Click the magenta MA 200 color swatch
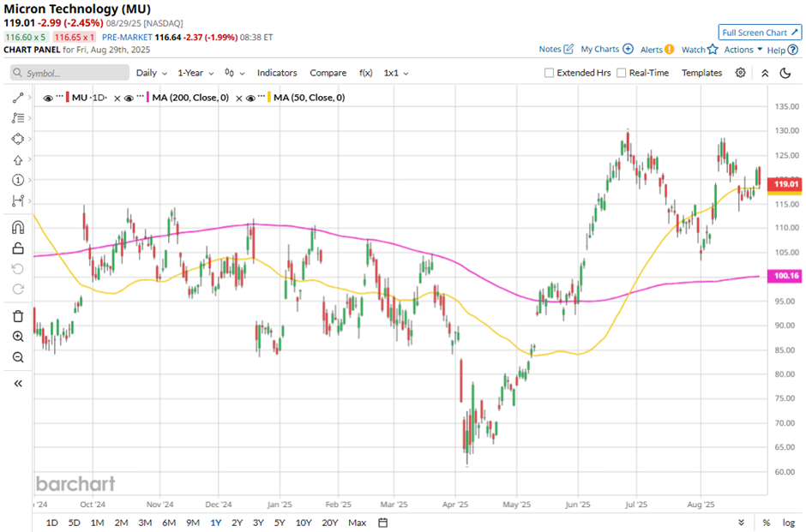Viewport: 806px width, 532px height. tap(148, 98)
